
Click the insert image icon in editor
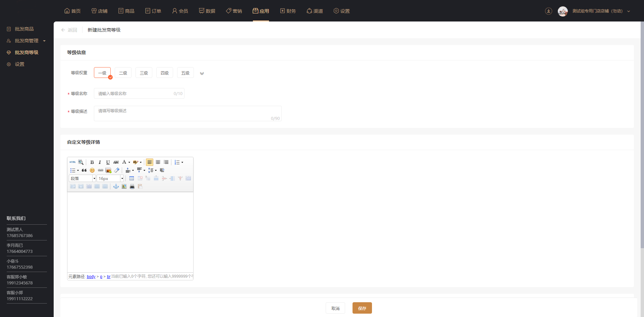pos(124,186)
